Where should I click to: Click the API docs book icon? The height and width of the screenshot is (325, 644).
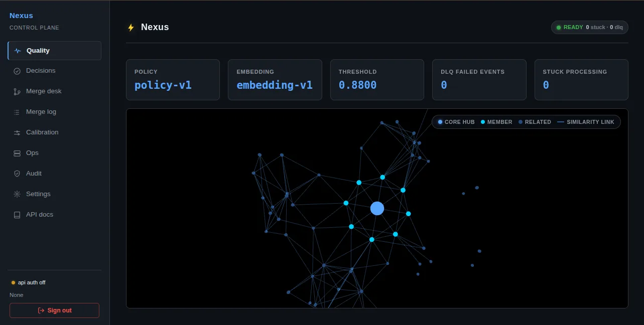[x=17, y=215]
